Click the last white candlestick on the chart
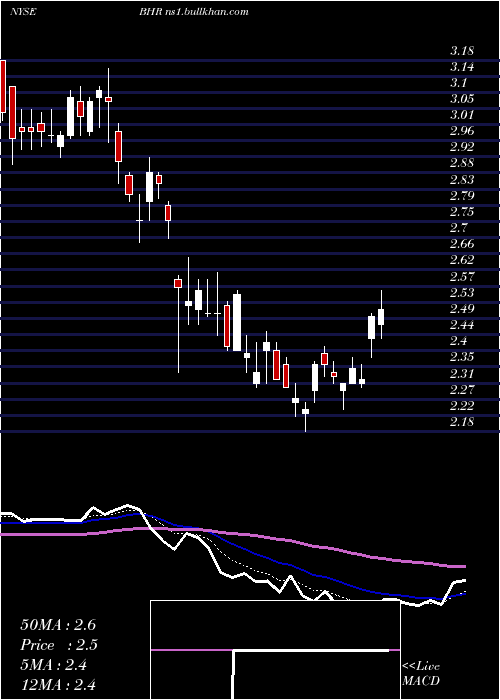The image size is (500, 700). point(381,317)
